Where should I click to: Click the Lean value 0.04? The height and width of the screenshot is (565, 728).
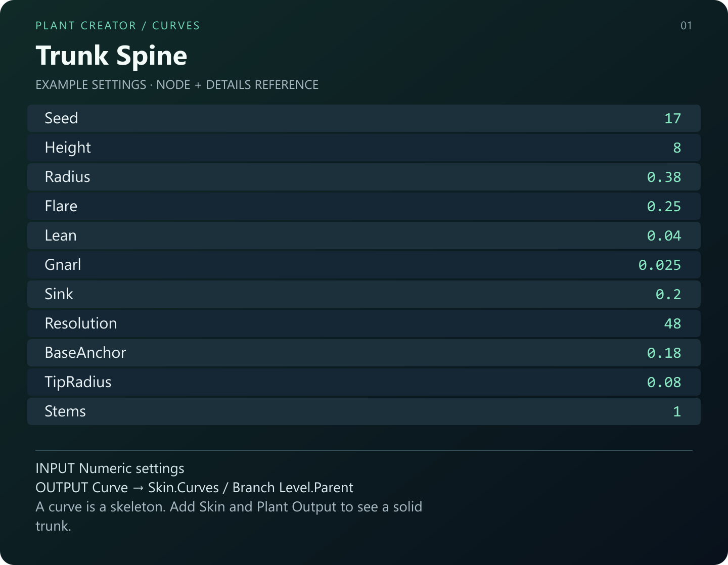(x=664, y=236)
